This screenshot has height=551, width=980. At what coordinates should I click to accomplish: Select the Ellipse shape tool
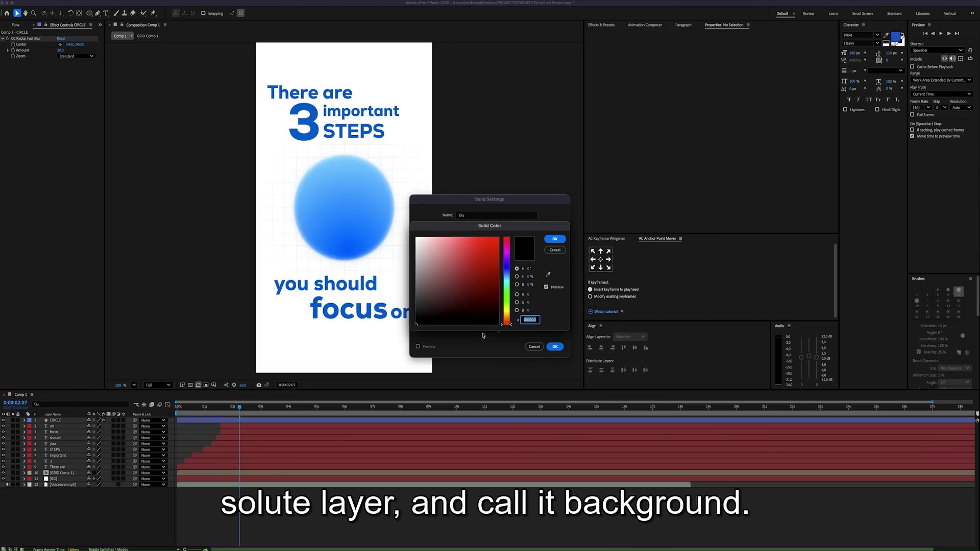[89, 13]
